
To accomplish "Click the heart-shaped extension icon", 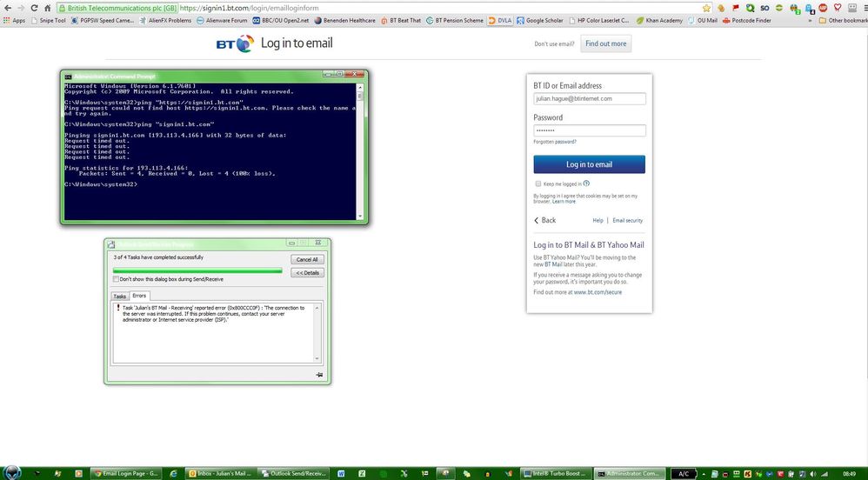I will 838,8.
